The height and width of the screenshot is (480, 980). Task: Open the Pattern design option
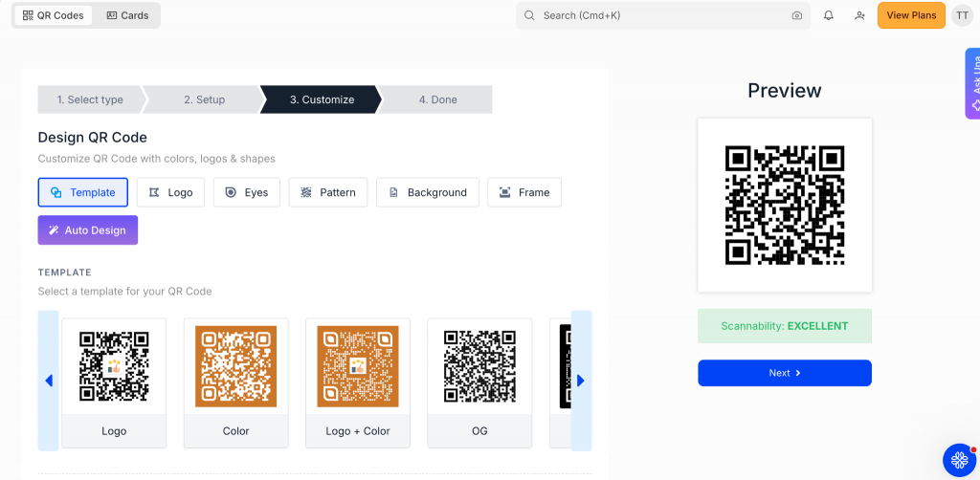pyautogui.click(x=327, y=192)
